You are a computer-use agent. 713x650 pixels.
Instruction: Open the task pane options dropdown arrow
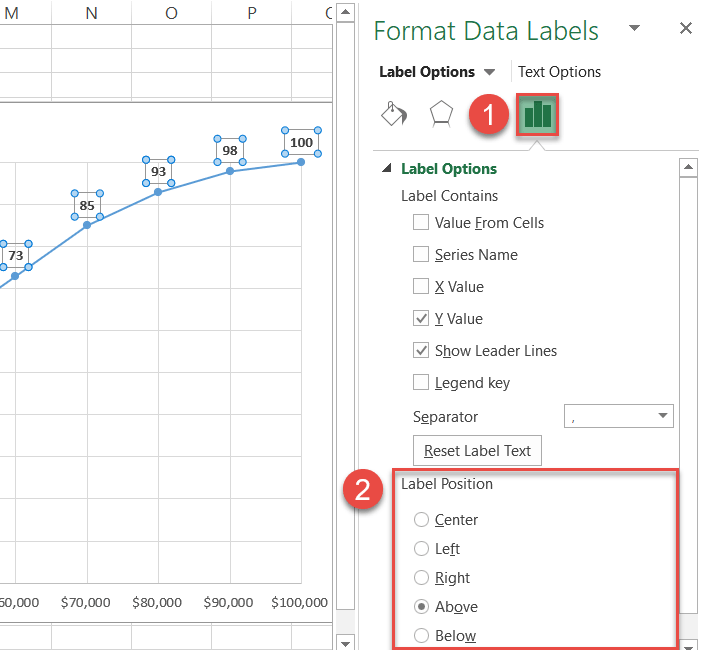tap(634, 28)
